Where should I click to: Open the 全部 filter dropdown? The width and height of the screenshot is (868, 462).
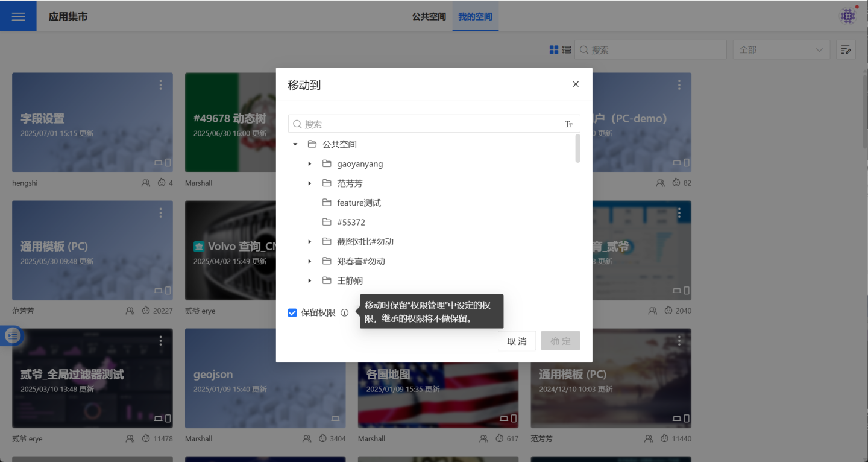click(x=781, y=50)
